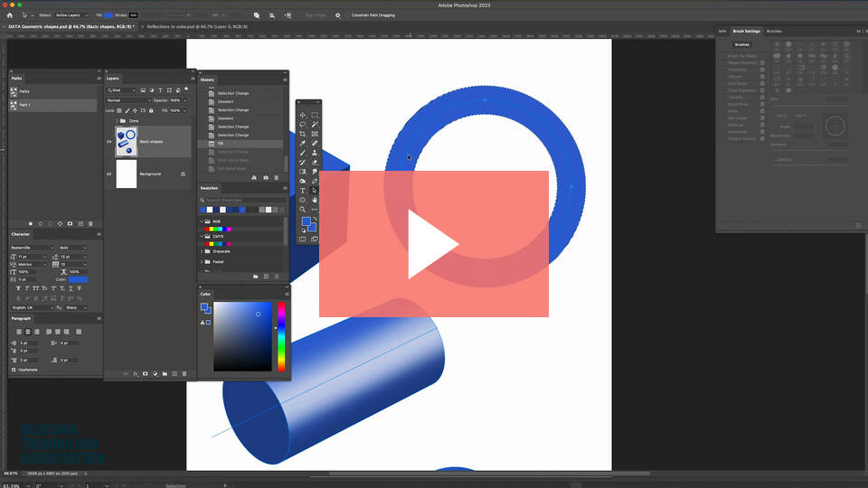Select the Rectangular Marquee tool
The image size is (868, 488).
click(315, 115)
